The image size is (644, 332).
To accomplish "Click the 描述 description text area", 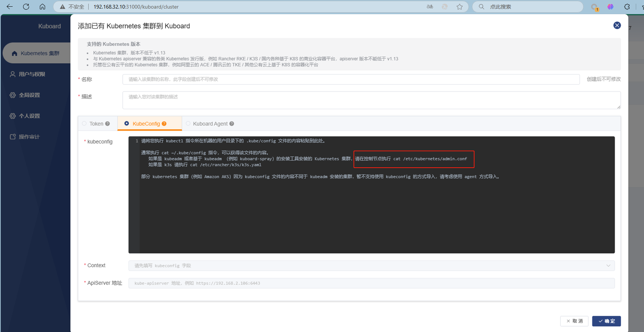I will click(371, 100).
